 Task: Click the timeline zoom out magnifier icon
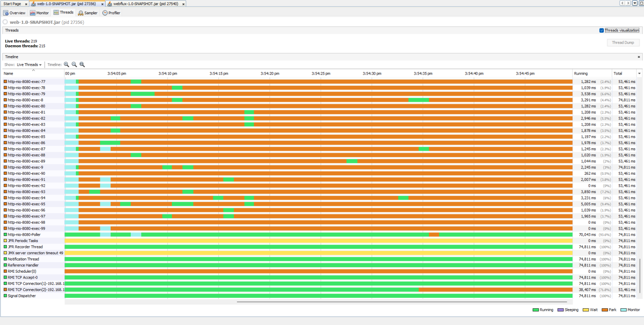click(x=74, y=64)
